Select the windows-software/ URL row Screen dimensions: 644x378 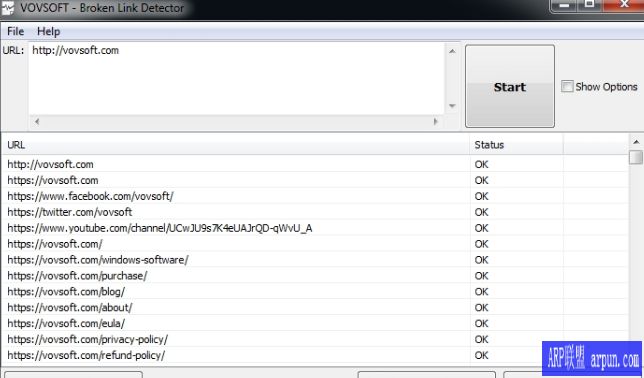tap(315, 260)
